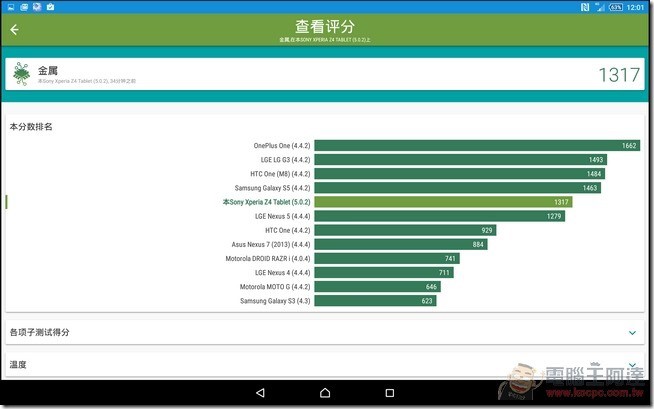Go back with the arrow in header
The image size is (654, 409).
pyautogui.click(x=14, y=30)
